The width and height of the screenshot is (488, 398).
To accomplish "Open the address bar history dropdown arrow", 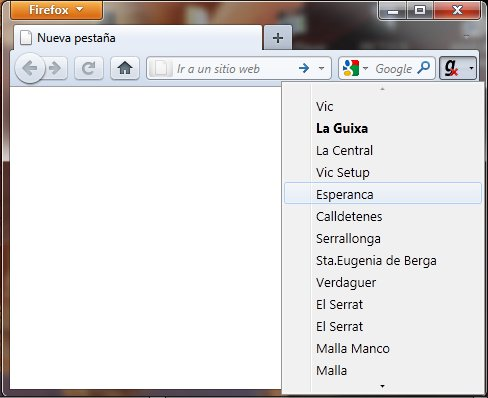I will [x=321, y=68].
